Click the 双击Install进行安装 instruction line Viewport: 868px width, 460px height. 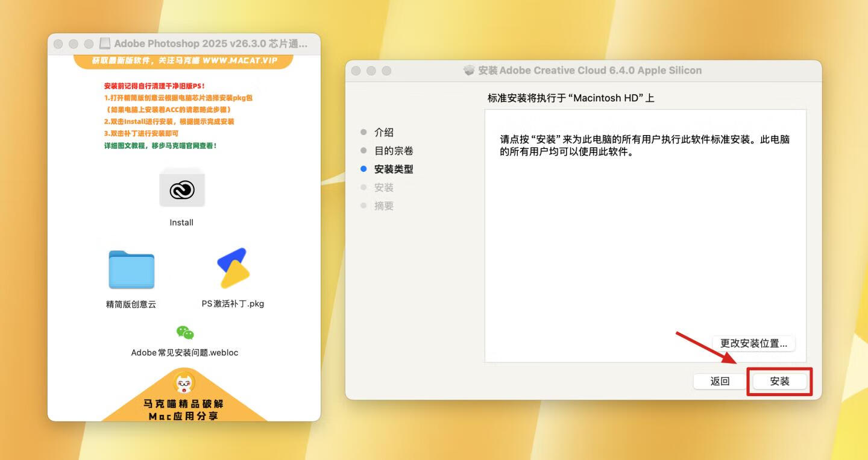[x=169, y=121]
